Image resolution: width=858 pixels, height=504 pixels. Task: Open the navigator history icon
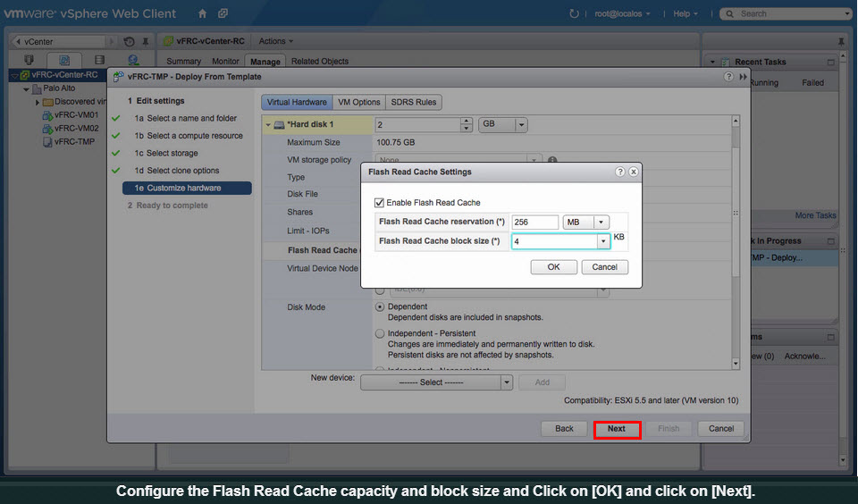(129, 42)
